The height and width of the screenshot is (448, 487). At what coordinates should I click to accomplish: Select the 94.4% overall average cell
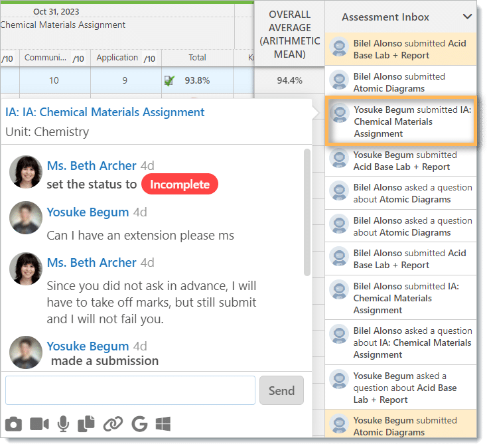289,80
